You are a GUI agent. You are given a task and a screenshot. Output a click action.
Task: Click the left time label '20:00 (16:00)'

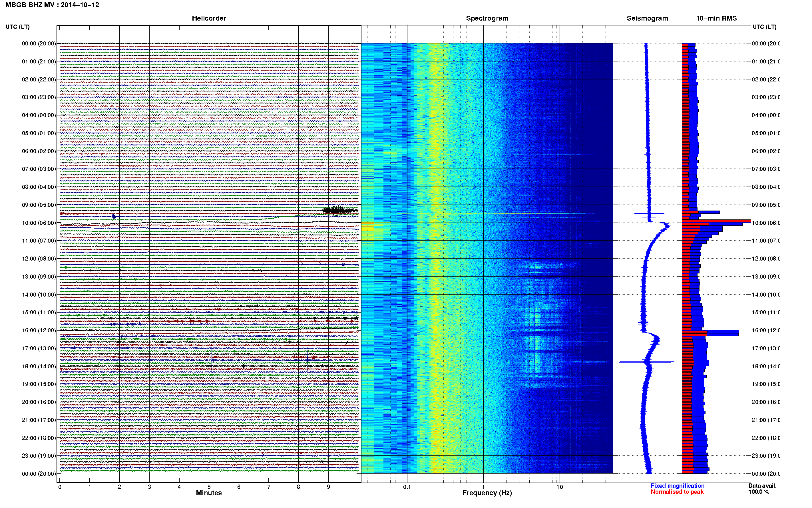click(x=39, y=402)
